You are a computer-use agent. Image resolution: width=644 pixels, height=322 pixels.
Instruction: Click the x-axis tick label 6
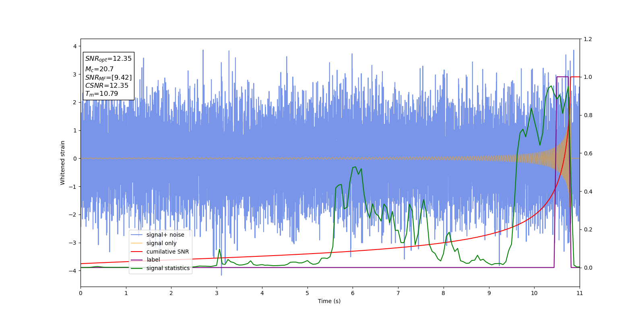point(353,293)
